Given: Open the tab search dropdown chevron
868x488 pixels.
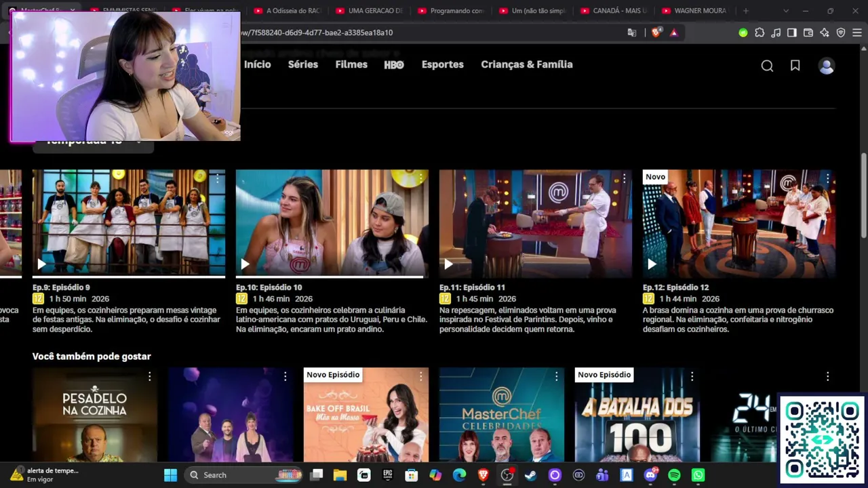Looking at the screenshot, I should [786, 11].
